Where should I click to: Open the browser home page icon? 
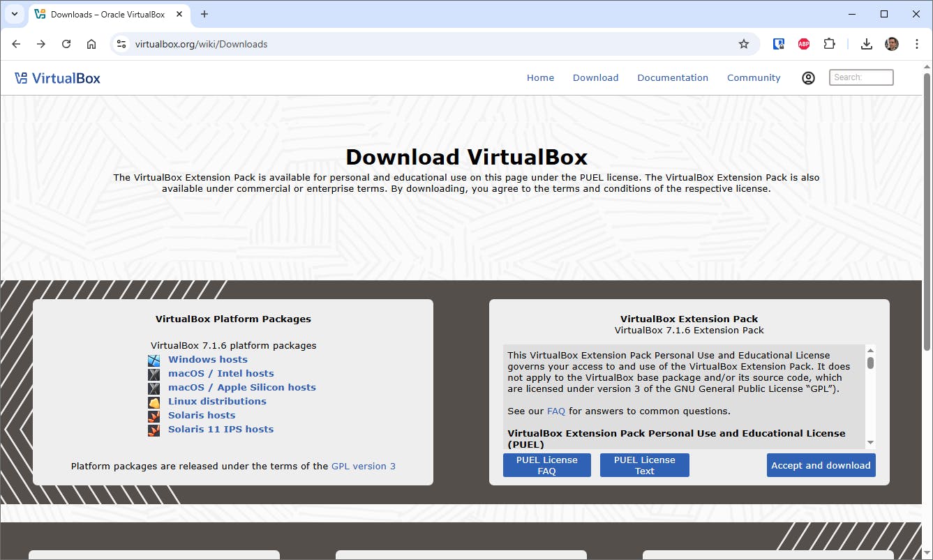[91, 44]
